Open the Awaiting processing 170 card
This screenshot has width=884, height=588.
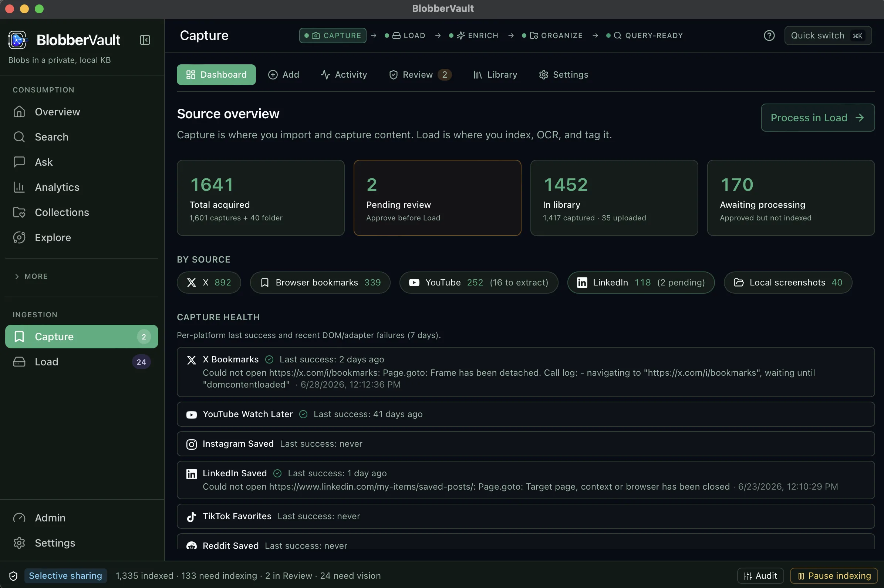(x=791, y=198)
